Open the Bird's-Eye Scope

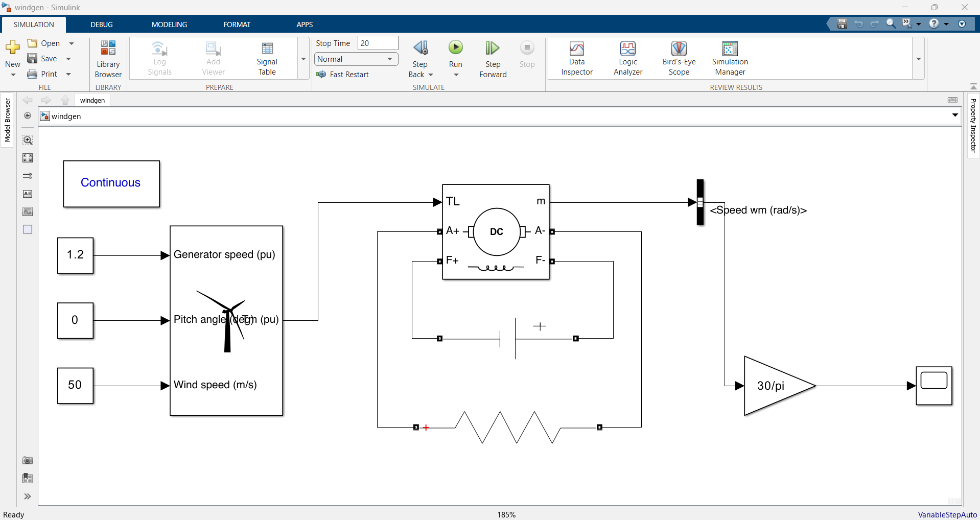679,59
